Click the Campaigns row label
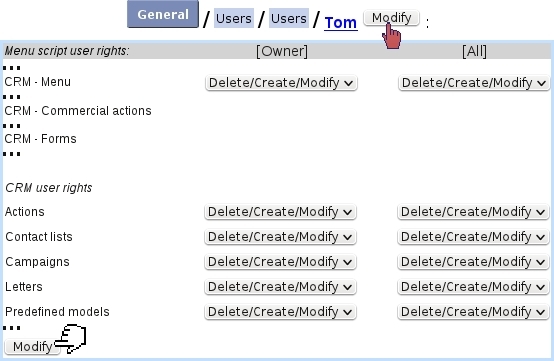 (x=37, y=262)
